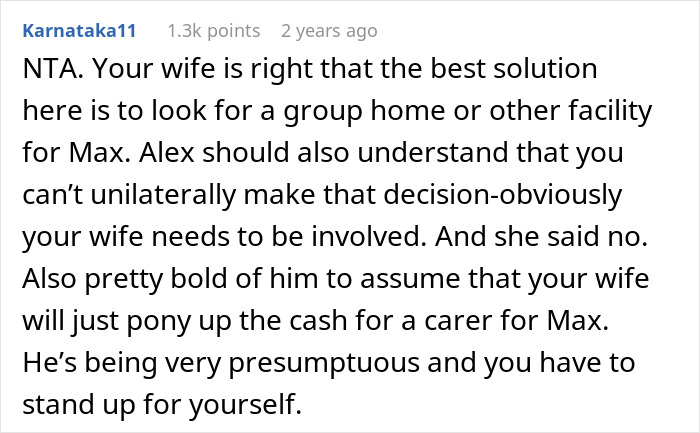Click the phrase 'And she said no.'

(541, 237)
